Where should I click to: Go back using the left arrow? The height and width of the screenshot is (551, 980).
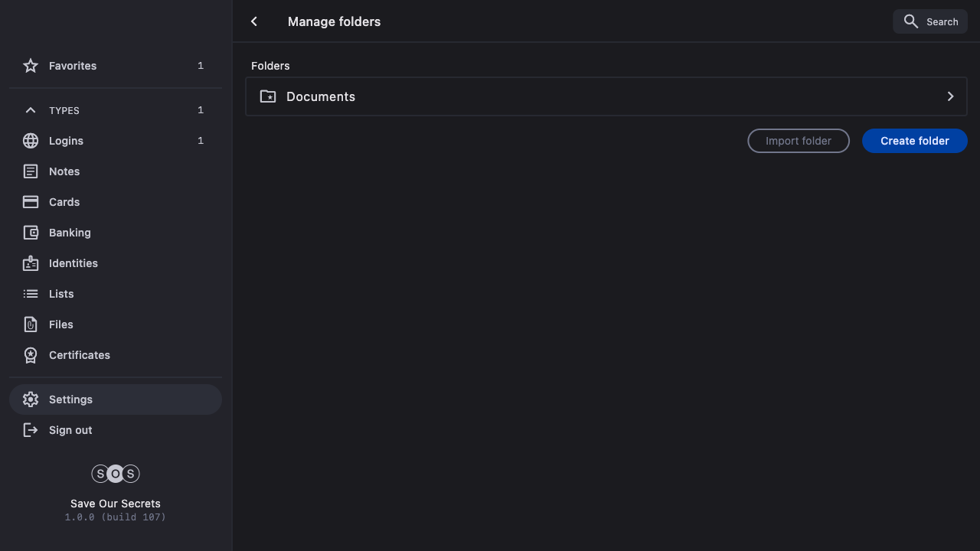[254, 21]
